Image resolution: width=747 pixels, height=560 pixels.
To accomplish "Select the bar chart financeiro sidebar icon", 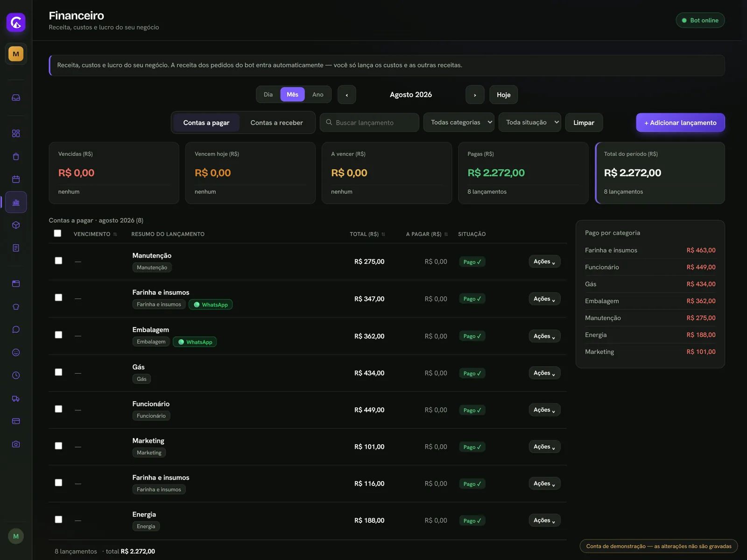I will (x=16, y=202).
